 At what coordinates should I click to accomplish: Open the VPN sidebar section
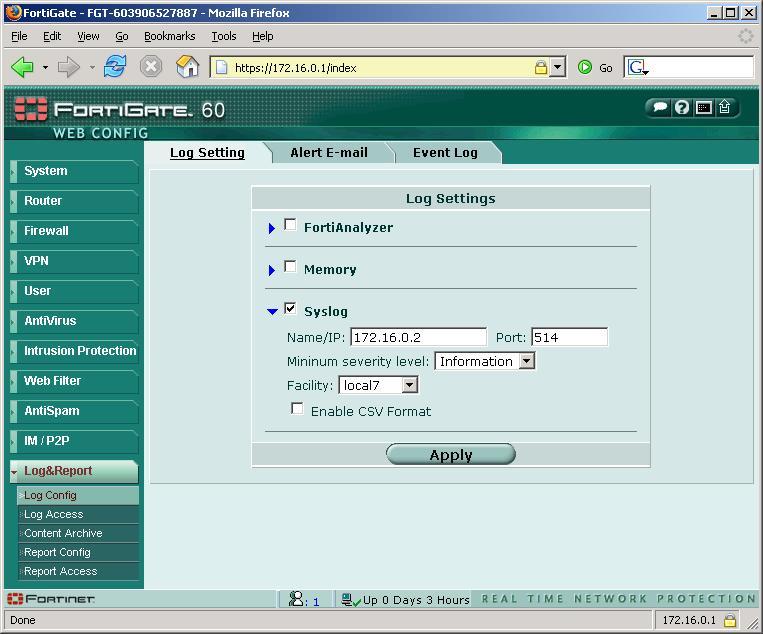(x=74, y=261)
